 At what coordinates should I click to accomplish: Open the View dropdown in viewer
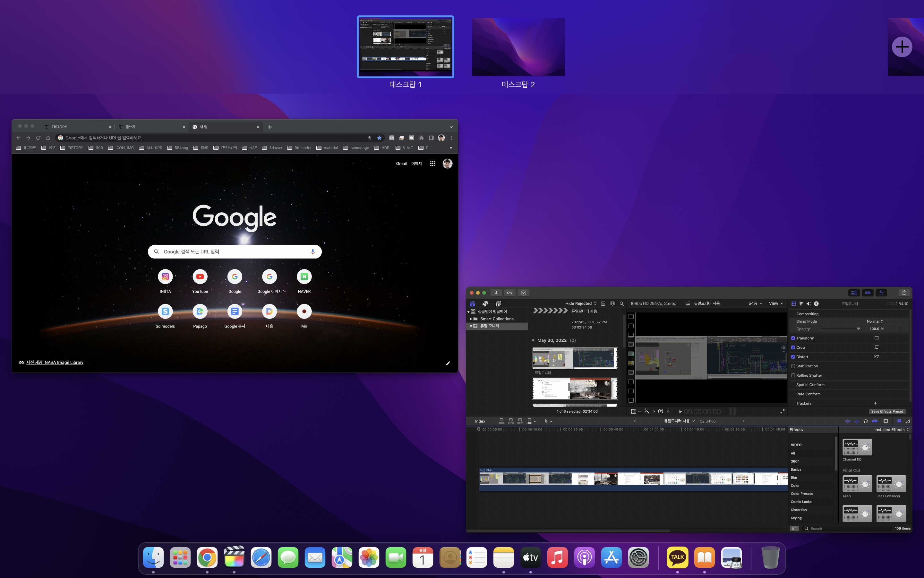pyautogui.click(x=776, y=303)
